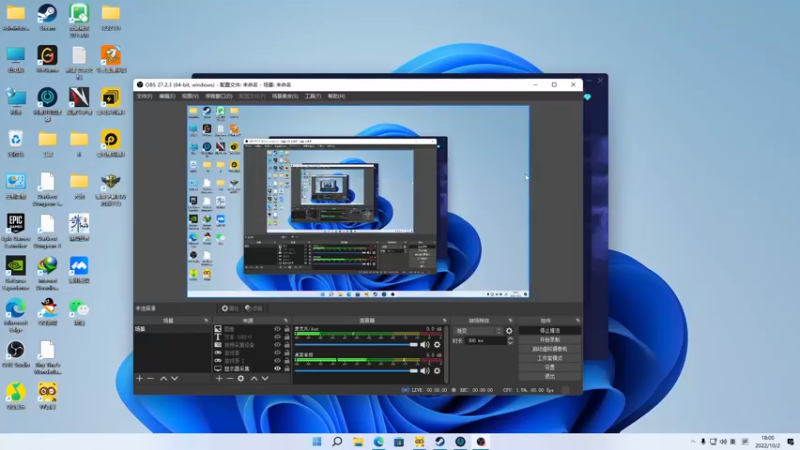Image resolution: width=800 pixels, height=450 pixels.
Task: Adjust the Desktop Audio volume slider
Action: (x=356, y=371)
